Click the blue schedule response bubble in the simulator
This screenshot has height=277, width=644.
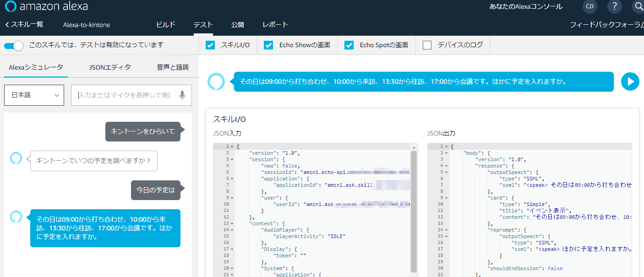[x=105, y=228]
